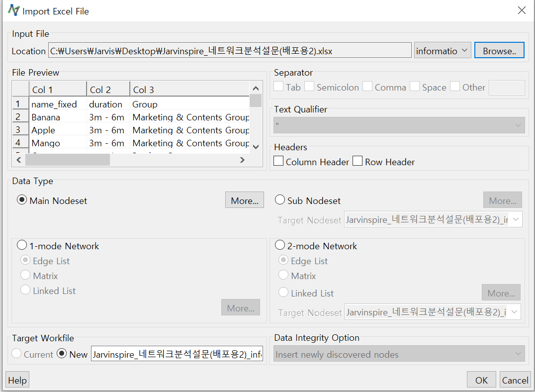Screen dimensions: 535x392
Task: Click More... button in 1-mode Network section
Action: click(x=241, y=307)
